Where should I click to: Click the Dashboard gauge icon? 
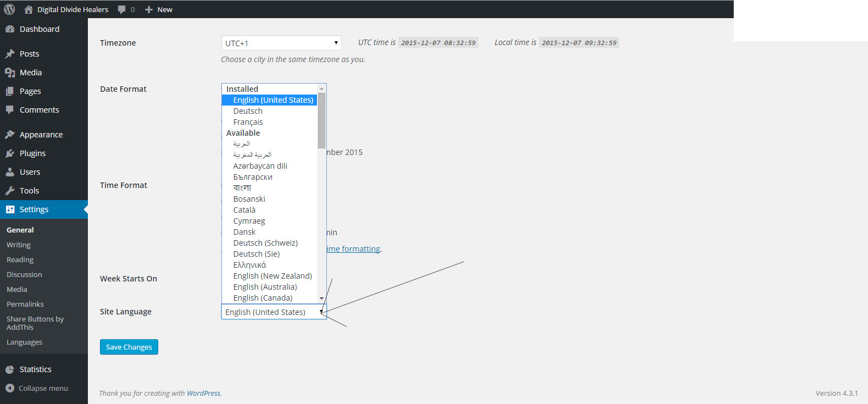[x=10, y=29]
